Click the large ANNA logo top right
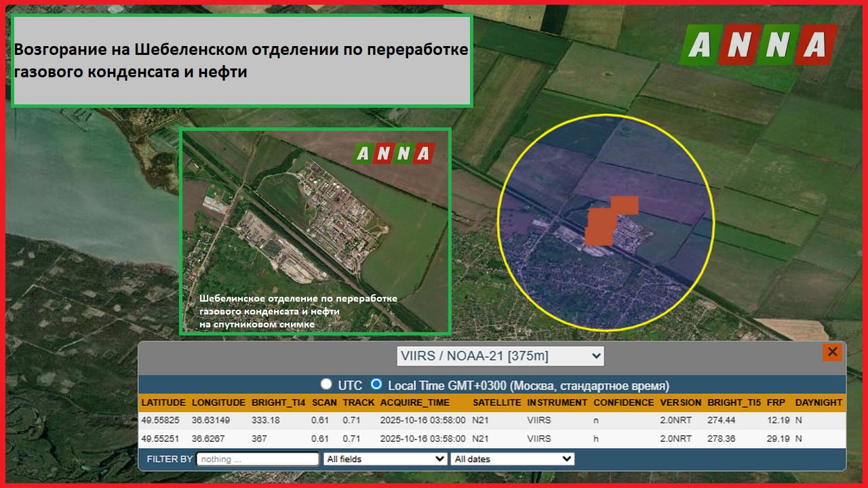The height and width of the screenshot is (488, 868). (x=759, y=45)
